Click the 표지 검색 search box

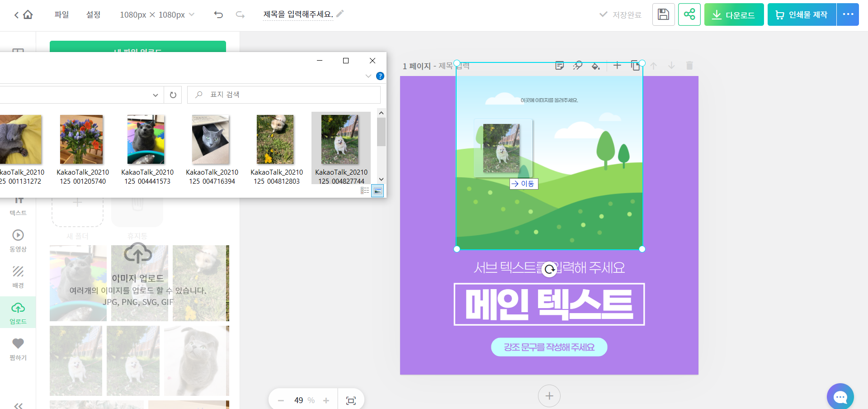(284, 95)
